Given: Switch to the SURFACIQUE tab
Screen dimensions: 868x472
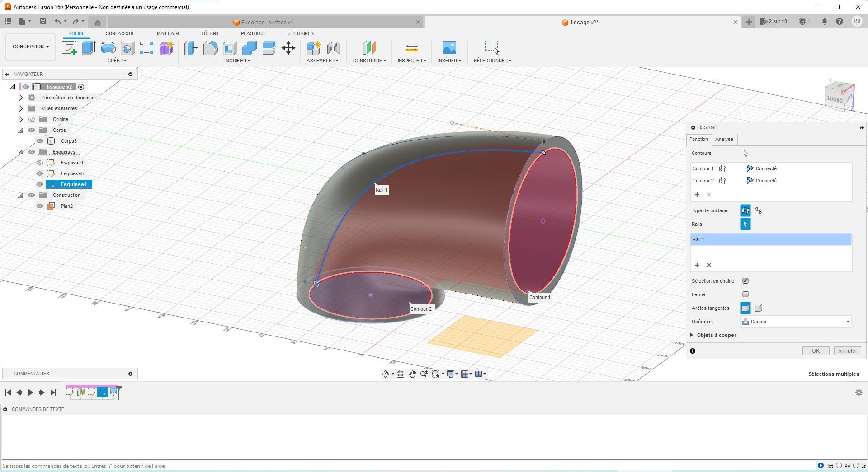Looking at the screenshot, I should pos(120,33).
